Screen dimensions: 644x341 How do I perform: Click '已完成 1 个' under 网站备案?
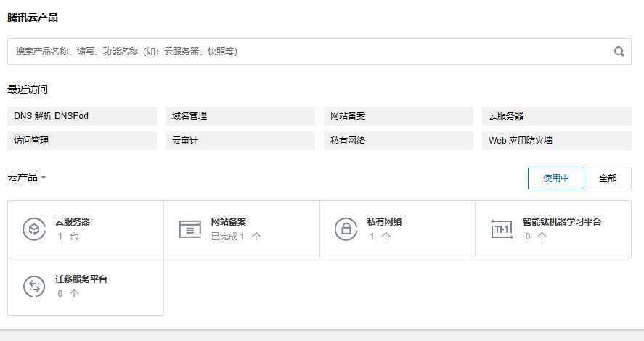236,237
